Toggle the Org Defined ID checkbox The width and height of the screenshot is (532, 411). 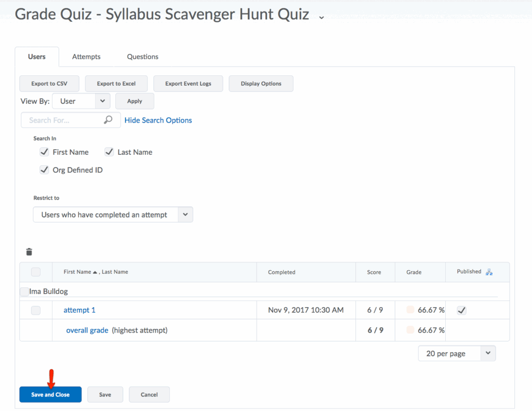point(44,170)
